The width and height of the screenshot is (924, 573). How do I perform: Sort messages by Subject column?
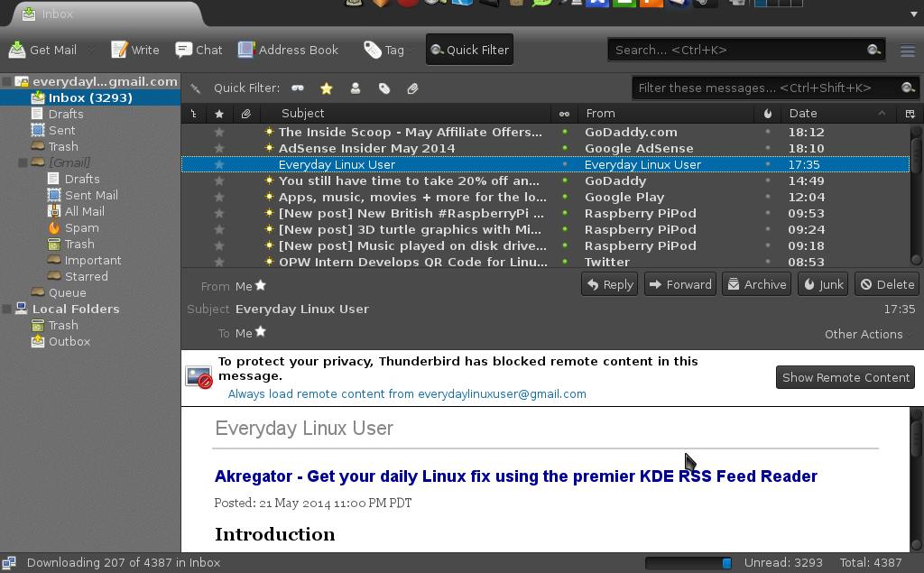point(405,113)
